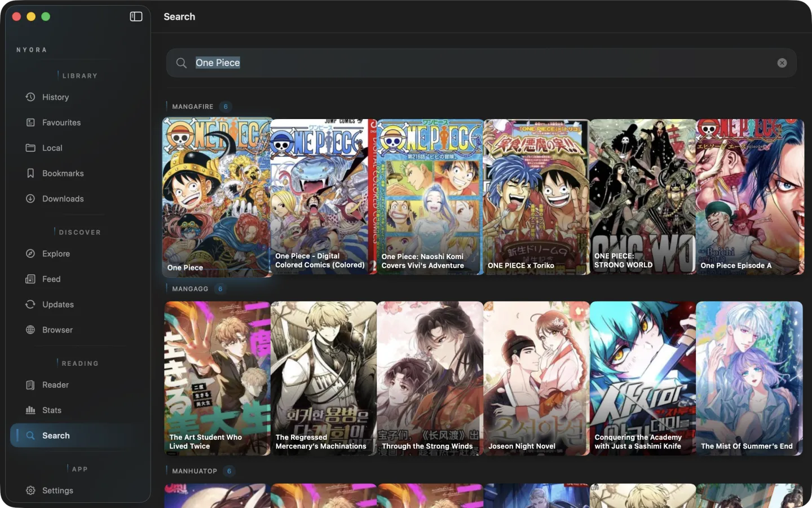Screen dimensions: 812x508
Task: Click the MANHUATOP result count badge
Action: [x=229, y=471]
